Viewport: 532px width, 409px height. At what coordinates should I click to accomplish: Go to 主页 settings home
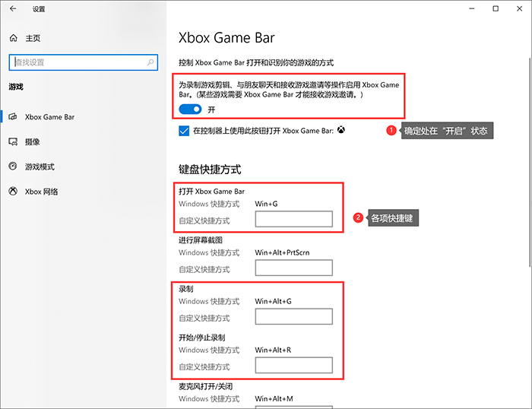(33, 38)
